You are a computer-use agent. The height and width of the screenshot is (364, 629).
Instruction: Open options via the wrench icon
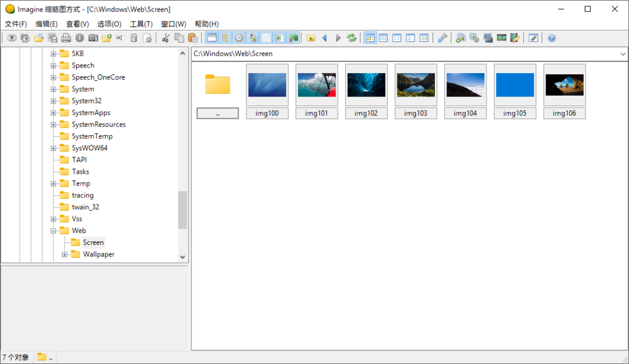pos(442,37)
